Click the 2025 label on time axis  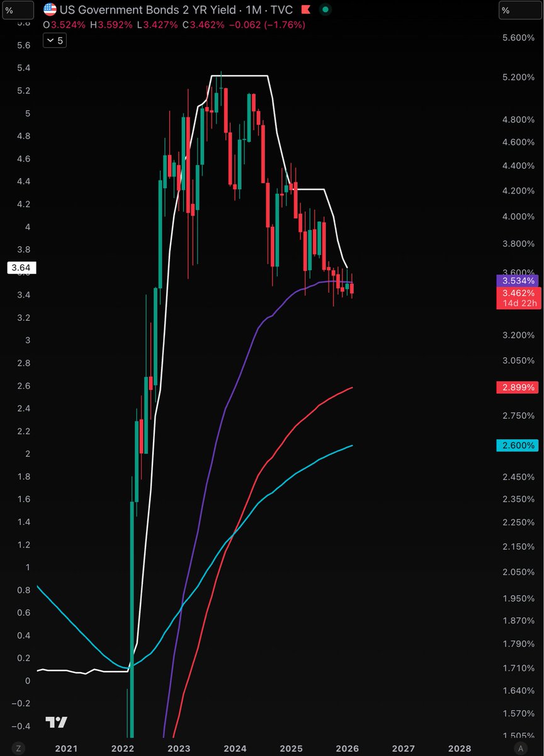pyautogui.click(x=291, y=748)
